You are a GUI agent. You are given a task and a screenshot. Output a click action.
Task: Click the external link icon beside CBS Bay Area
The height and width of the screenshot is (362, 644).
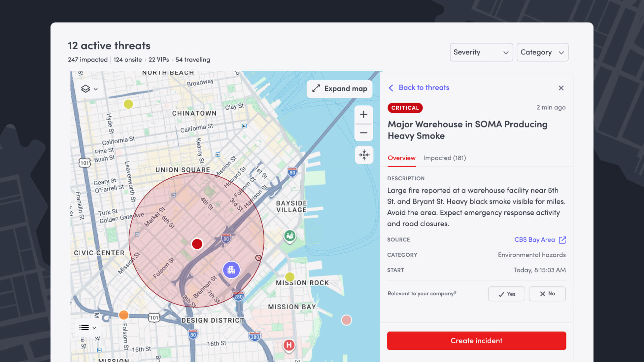click(562, 240)
